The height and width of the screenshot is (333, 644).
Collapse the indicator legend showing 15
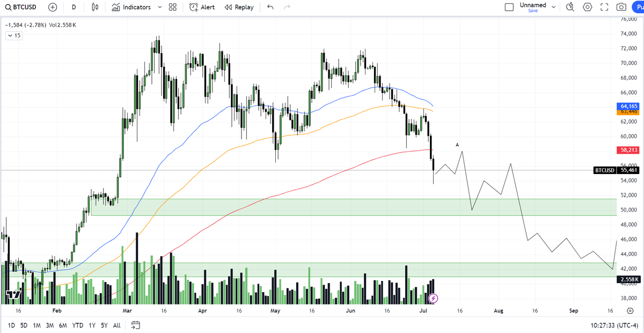pyautogui.click(x=13, y=35)
